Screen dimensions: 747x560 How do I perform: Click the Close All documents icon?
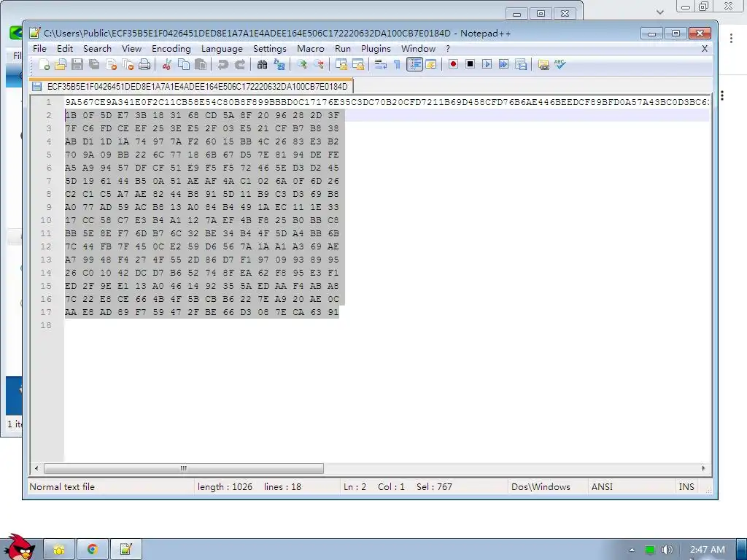coord(128,64)
